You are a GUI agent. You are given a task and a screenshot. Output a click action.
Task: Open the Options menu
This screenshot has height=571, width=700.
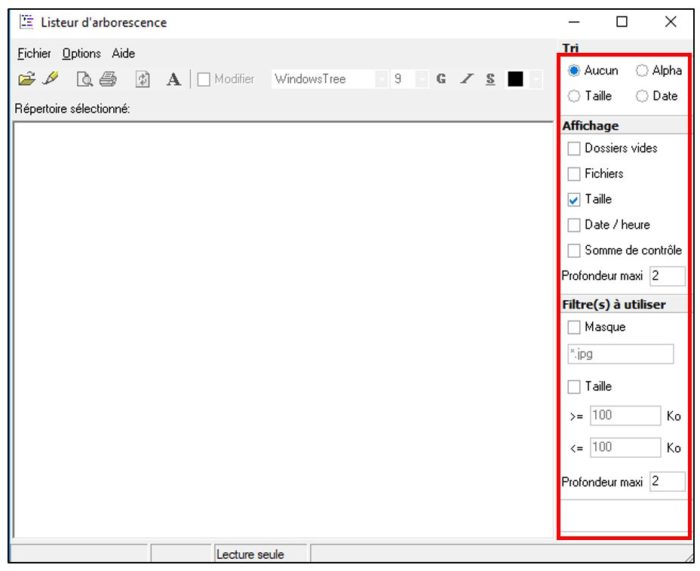(81, 54)
